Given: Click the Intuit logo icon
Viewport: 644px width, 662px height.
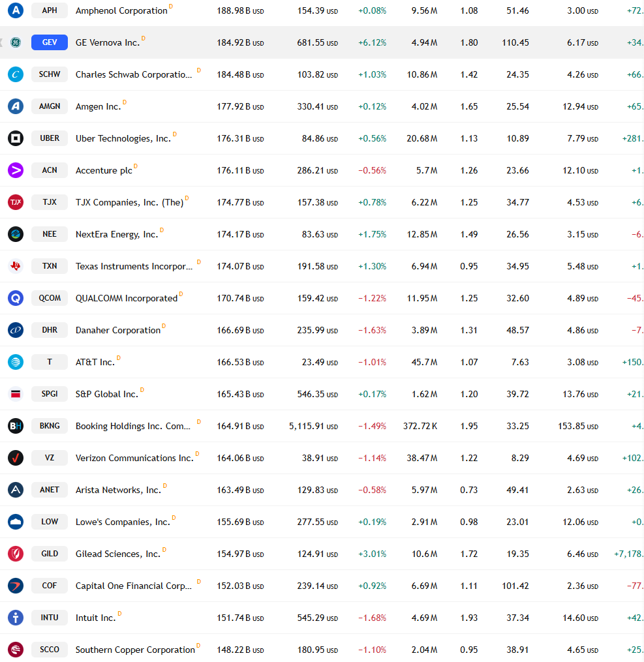Looking at the screenshot, I should [16, 618].
